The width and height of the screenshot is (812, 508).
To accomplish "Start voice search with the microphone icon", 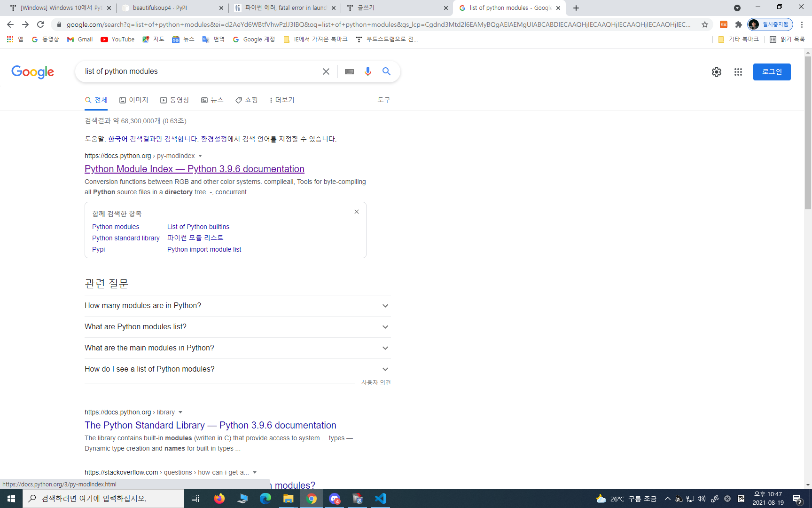I will (368, 71).
